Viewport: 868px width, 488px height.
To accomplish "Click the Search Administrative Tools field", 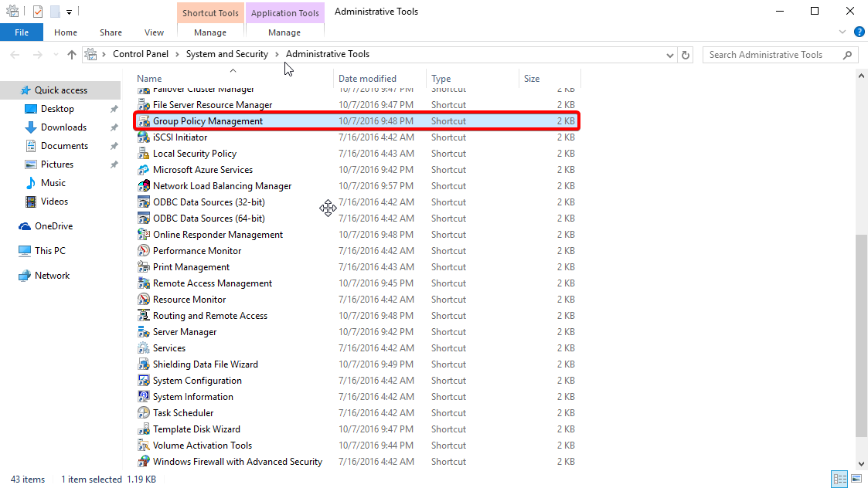I will [x=780, y=55].
